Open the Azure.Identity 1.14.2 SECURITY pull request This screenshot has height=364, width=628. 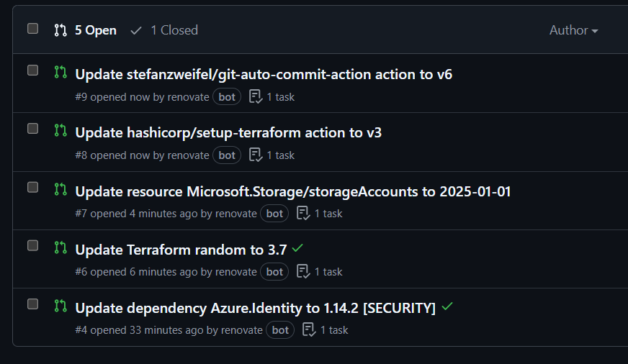pos(255,309)
